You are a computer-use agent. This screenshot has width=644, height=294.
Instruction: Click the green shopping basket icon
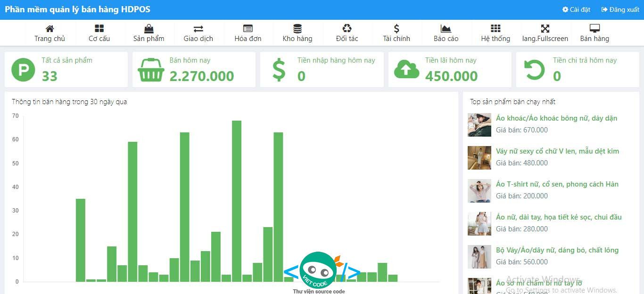(x=151, y=70)
